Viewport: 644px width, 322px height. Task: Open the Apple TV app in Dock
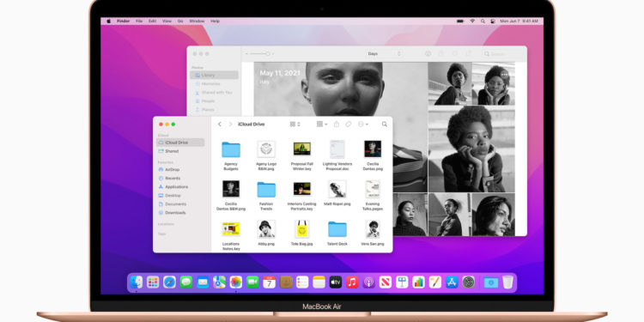[x=336, y=283]
